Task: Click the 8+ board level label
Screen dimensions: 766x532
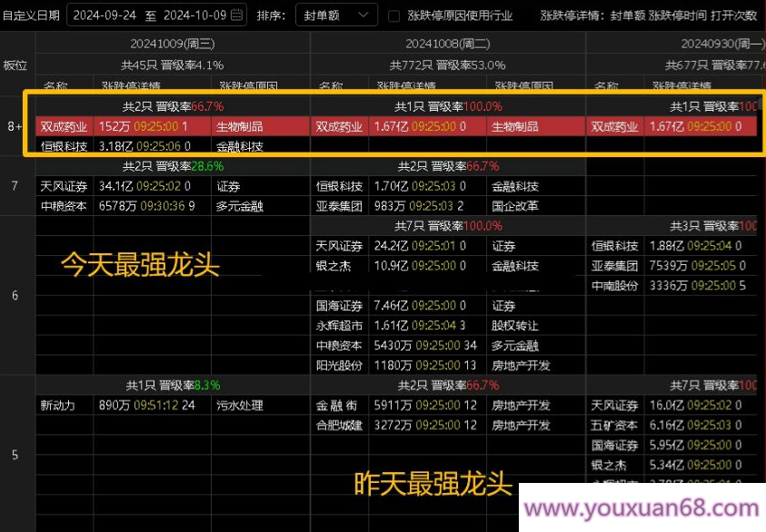Action: (14, 126)
